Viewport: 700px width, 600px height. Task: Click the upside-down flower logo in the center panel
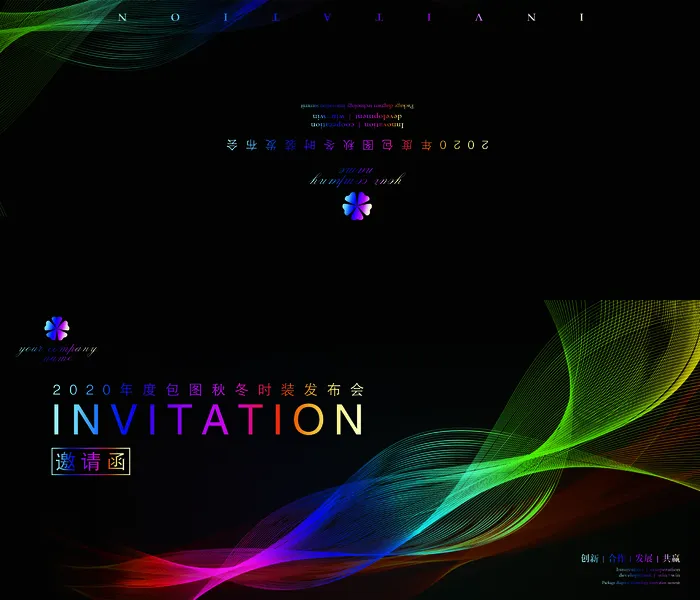coord(357,206)
